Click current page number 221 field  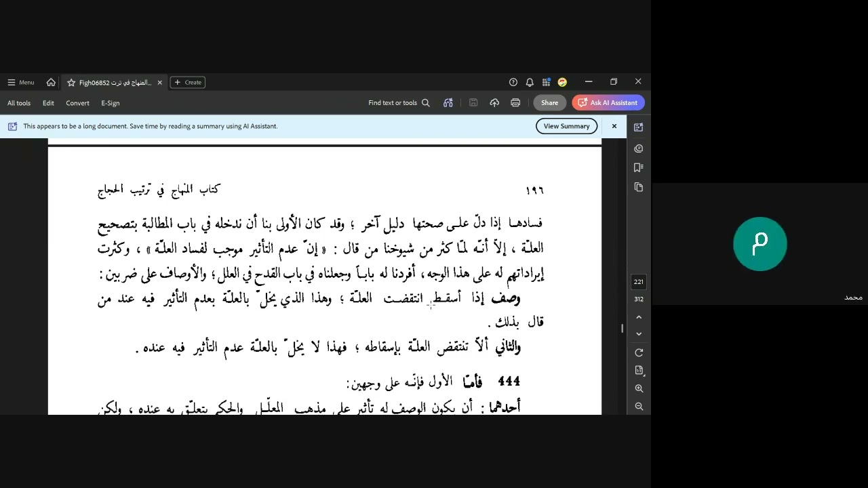click(639, 282)
